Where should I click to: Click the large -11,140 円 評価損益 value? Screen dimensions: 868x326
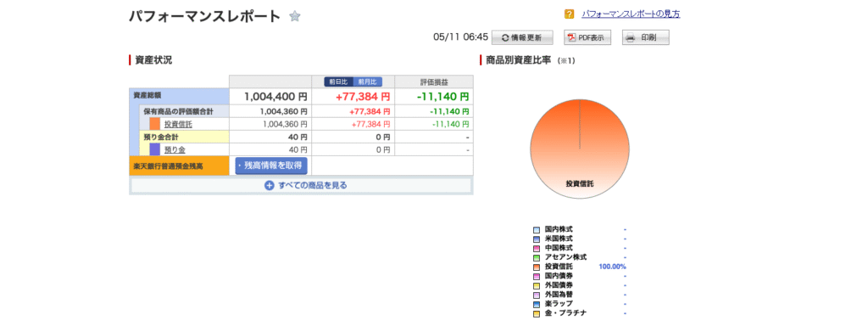(x=442, y=97)
